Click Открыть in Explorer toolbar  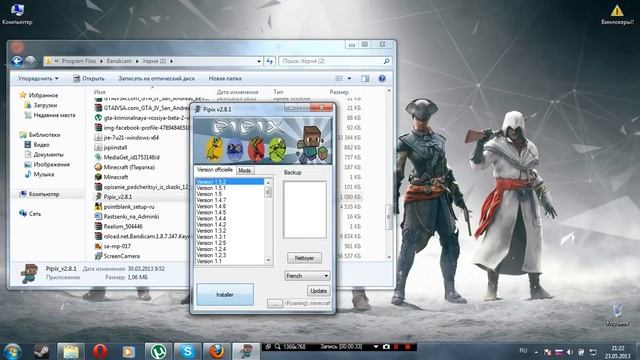coord(89,78)
